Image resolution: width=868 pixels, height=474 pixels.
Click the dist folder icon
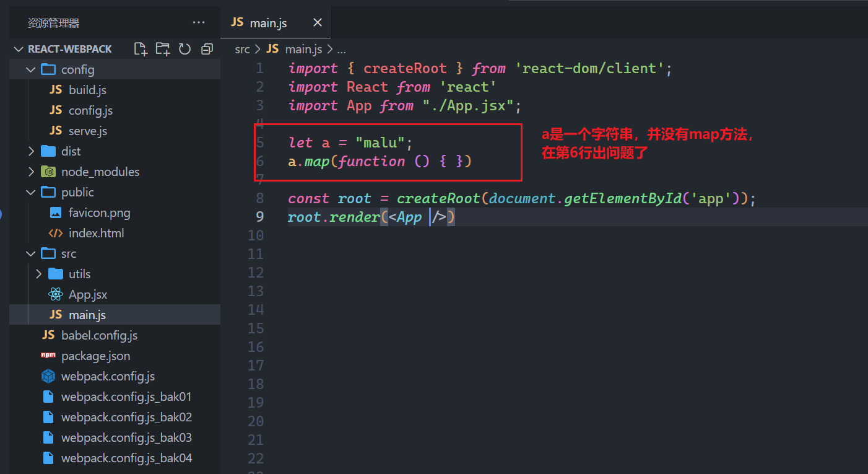click(48, 151)
